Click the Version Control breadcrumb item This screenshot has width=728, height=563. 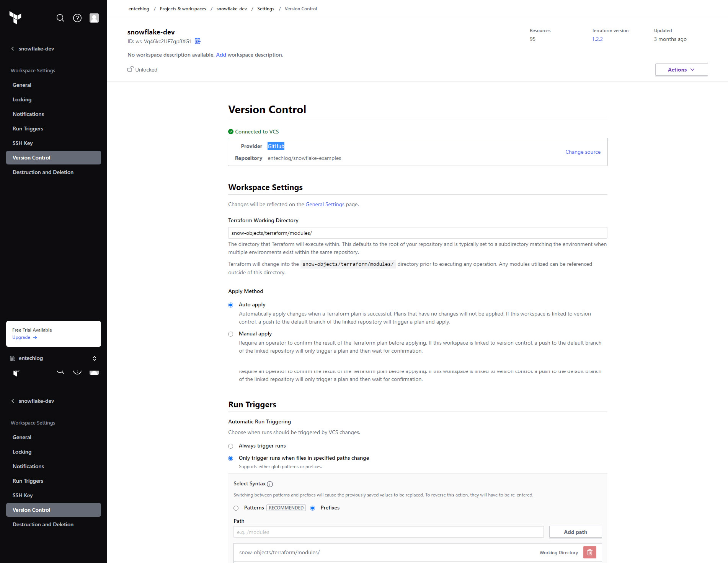pos(301,8)
